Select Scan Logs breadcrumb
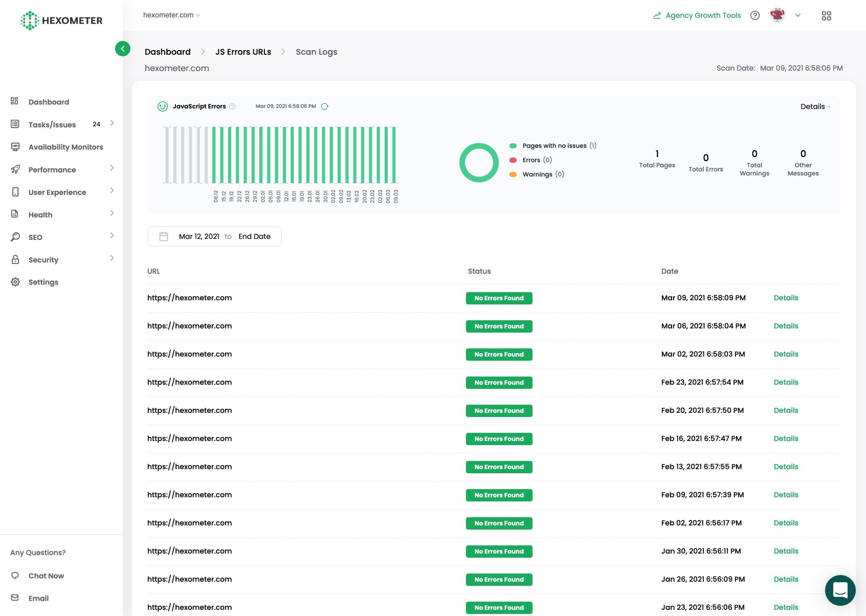866x616 pixels. pyautogui.click(x=317, y=52)
